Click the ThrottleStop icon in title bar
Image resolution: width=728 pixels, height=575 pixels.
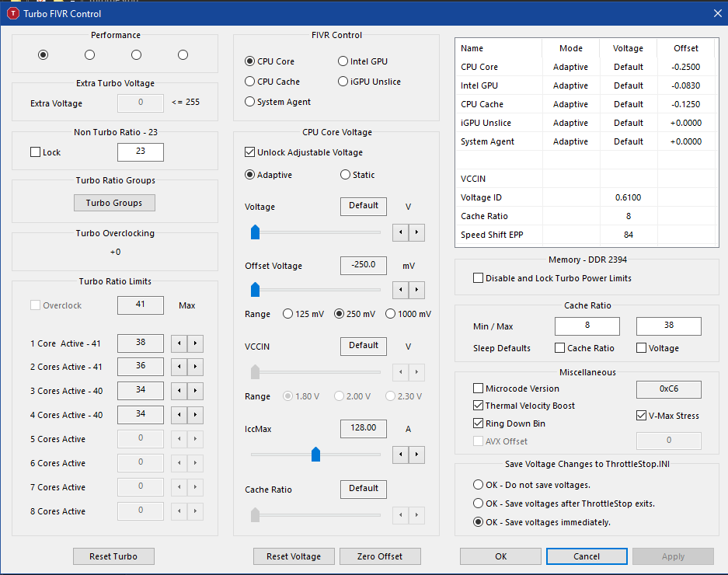click(x=13, y=13)
